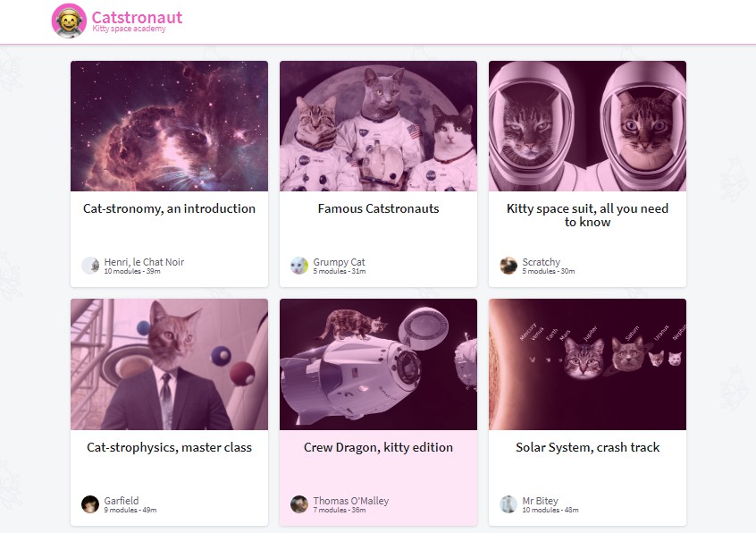The height and width of the screenshot is (533, 756).
Task: Open the Crew Dragon capsule thumbnail
Action: pyautogui.click(x=379, y=364)
